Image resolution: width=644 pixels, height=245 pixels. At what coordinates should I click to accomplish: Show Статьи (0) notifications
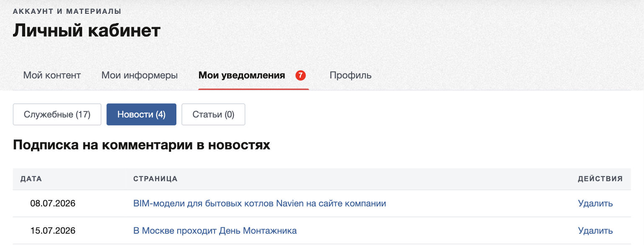tap(213, 115)
